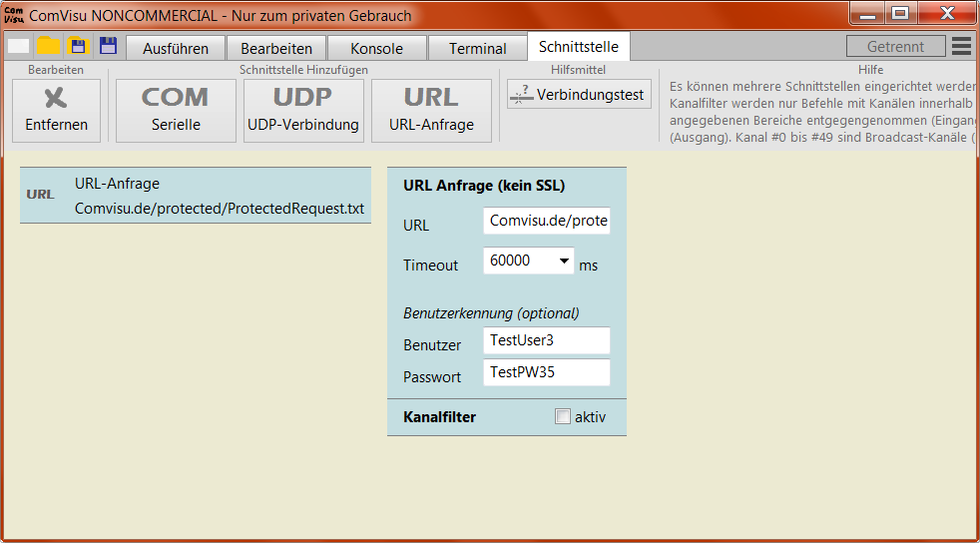Run the Verbindungstest connection test
980x543 pixels.
579,95
